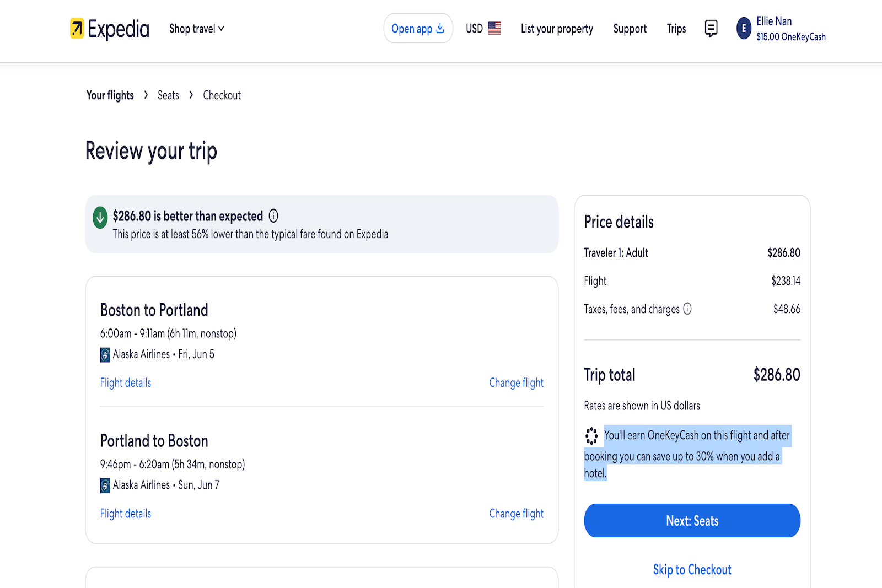
Task: Click the green price-drop checkmark icon
Action: point(99,218)
